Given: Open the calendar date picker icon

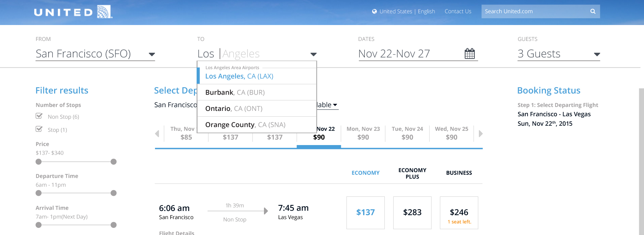Looking at the screenshot, I should click(x=470, y=53).
